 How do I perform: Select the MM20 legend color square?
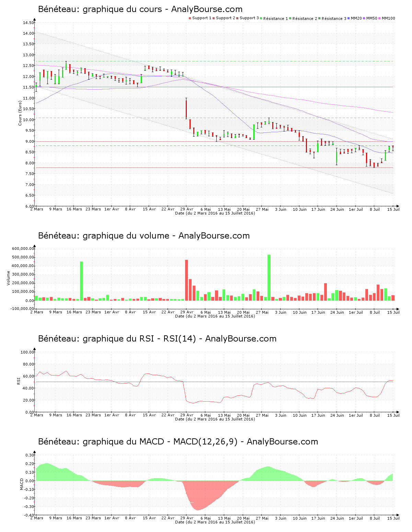pos(348,18)
